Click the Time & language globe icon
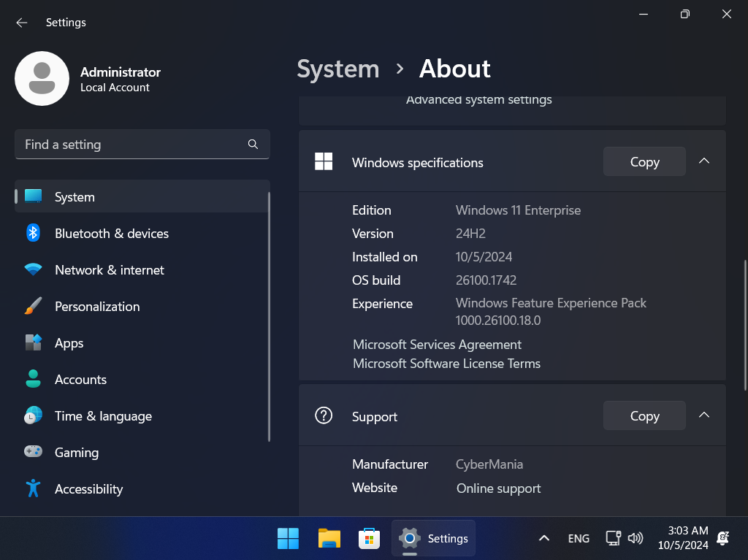The width and height of the screenshot is (748, 560). point(33,415)
